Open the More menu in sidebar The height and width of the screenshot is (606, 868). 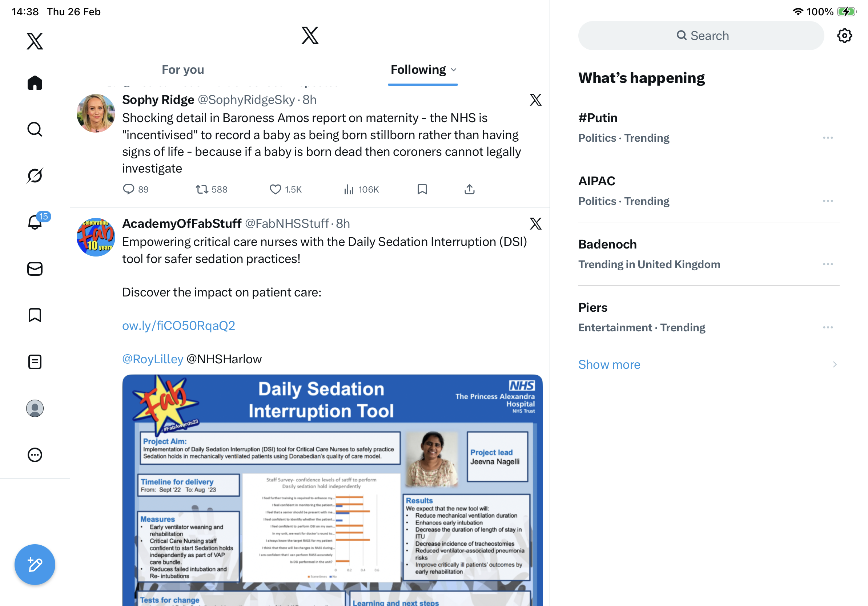pyautogui.click(x=35, y=455)
